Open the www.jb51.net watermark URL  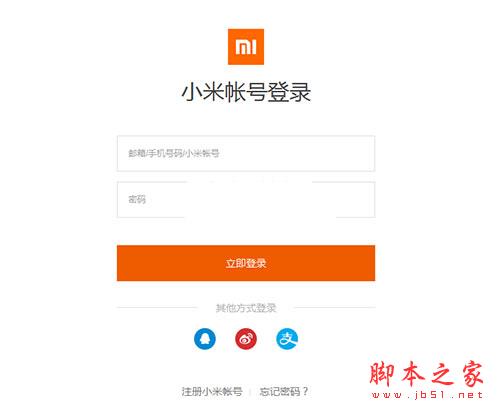point(427,395)
